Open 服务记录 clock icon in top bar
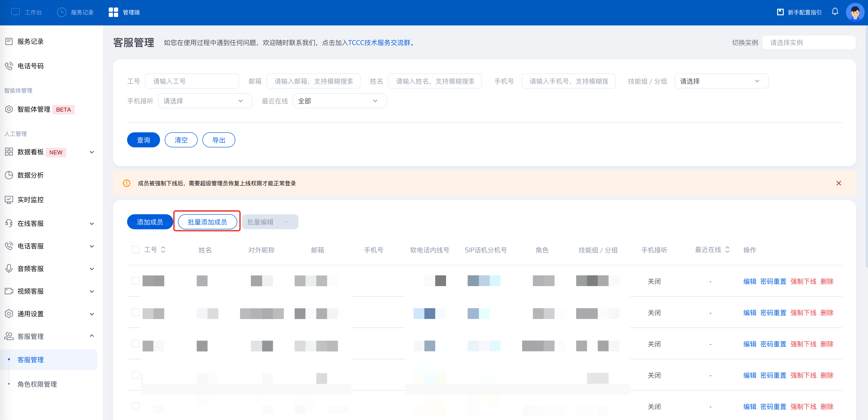The height and width of the screenshot is (420, 868). [62, 12]
